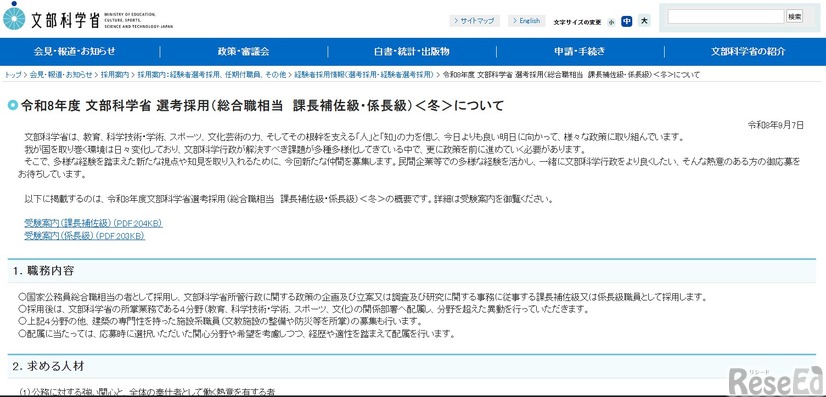Screen dimensions: 826x397
Task: Click the heading 1. 職務内容
Action: 44,271
